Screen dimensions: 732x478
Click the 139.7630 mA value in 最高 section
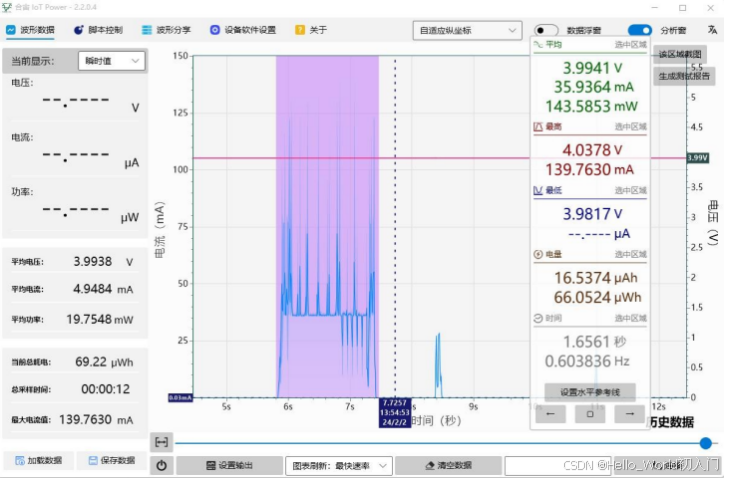pyautogui.click(x=589, y=169)
